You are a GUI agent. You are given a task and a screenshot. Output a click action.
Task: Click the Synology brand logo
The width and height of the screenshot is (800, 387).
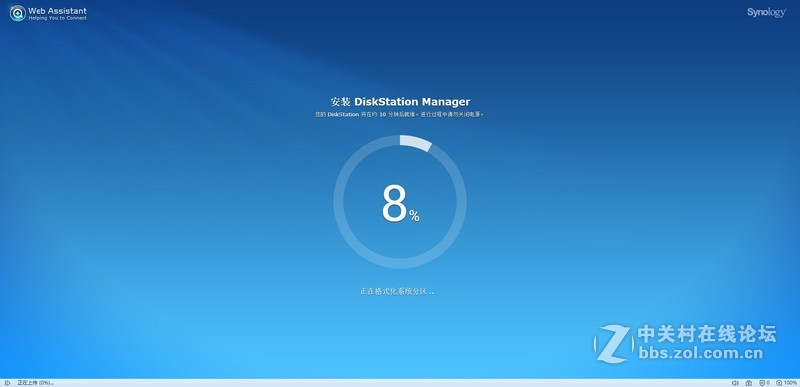coord(766,12)
